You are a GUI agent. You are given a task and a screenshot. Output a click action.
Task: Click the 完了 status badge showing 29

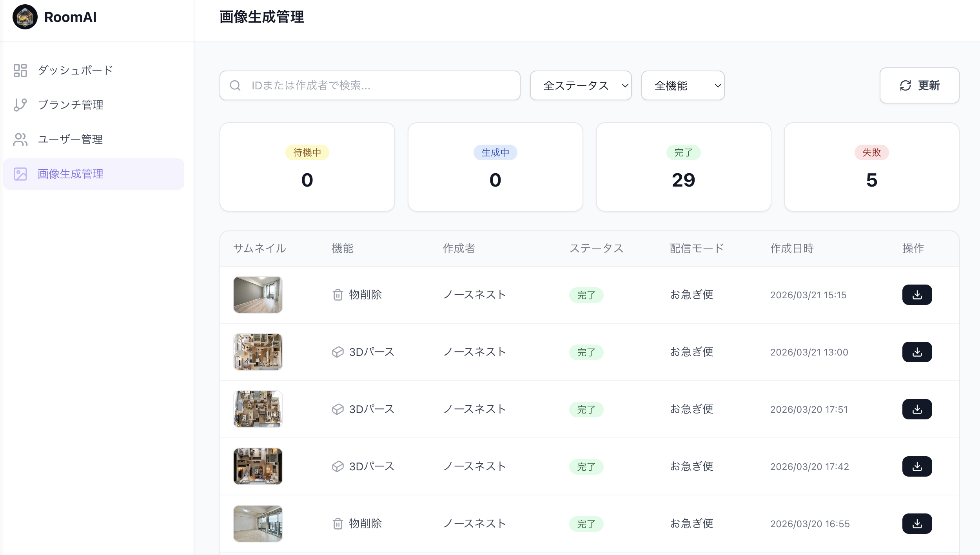coord(683,152)
